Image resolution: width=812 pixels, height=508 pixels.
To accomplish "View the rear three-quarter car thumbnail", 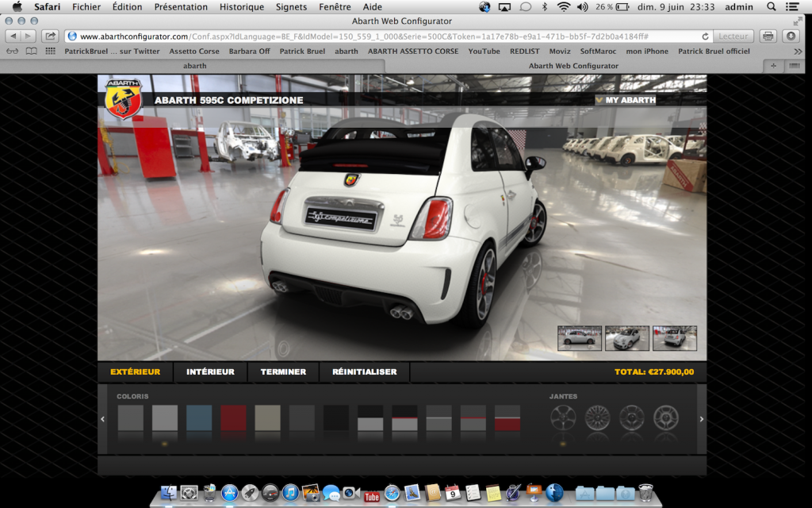I will coord(675,338).
